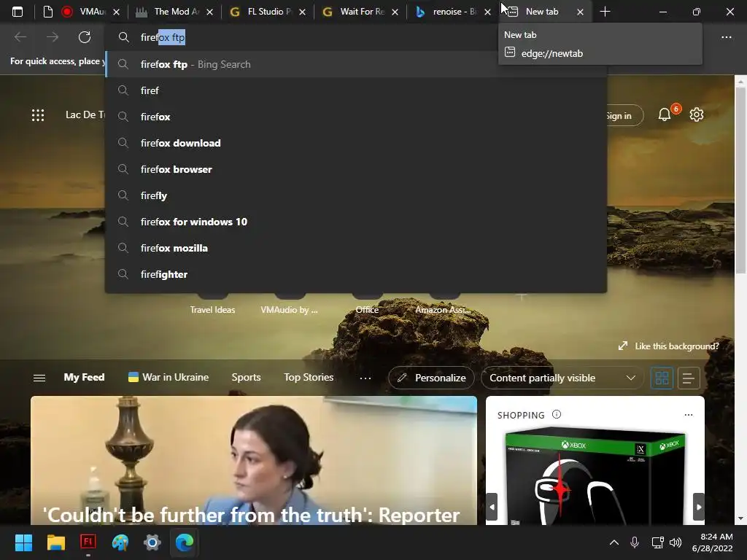The image size is (747, 560).
Task: Open a new tab with the plus button
Action: click(605, 12)
